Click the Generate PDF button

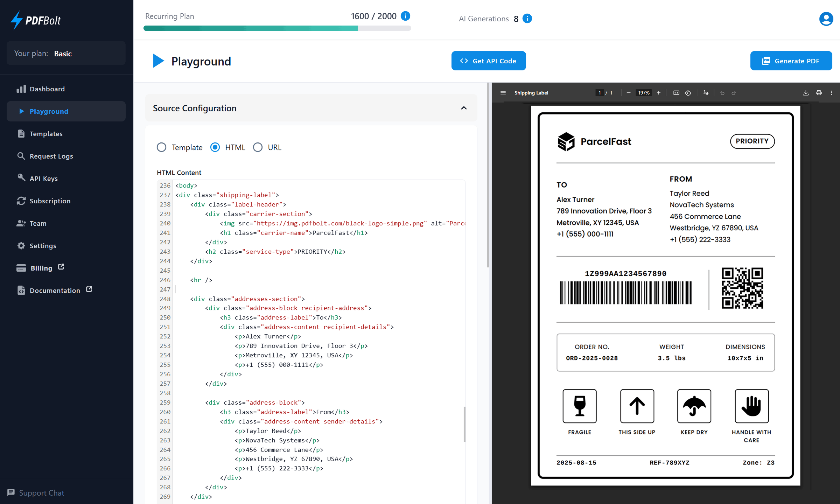pos(791,61)
